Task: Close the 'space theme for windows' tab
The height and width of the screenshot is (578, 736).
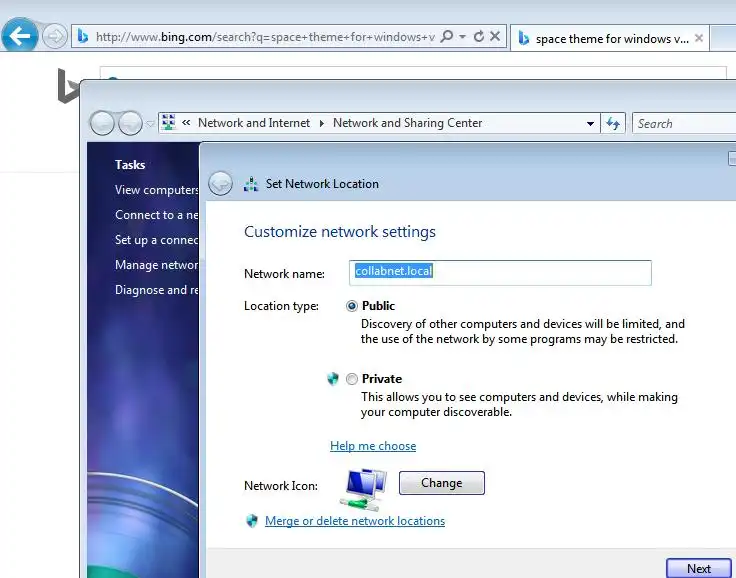Action: [698, 38]
